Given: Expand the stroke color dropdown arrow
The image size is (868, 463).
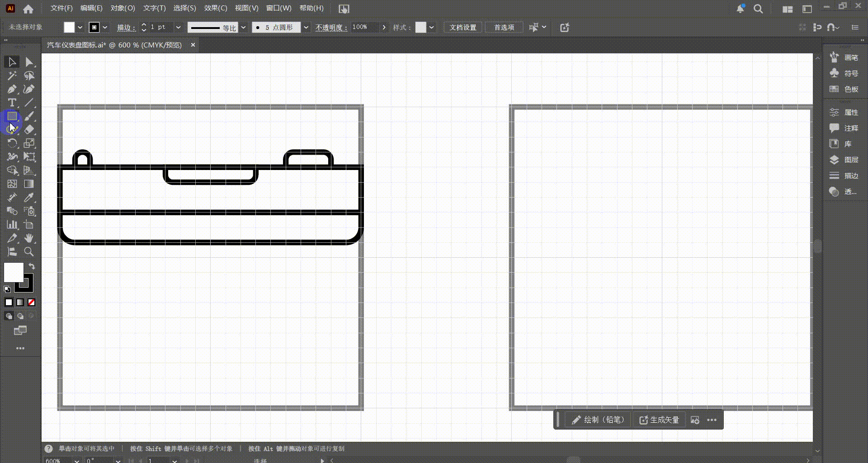Looking at the screenshot, I should pyautogui.click(x=105, y=28).
